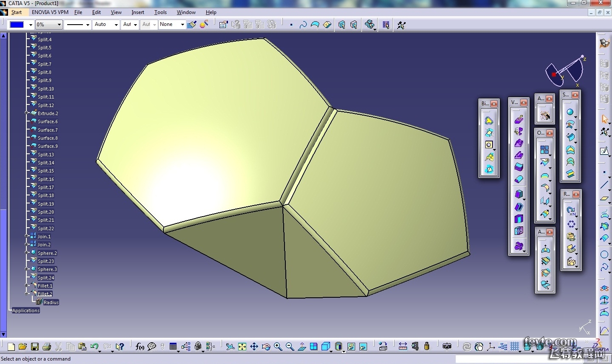The image size is (612, 364).
Task: Click the Measure Between icon
Action: pyautogui.click(x=403, y=347)
